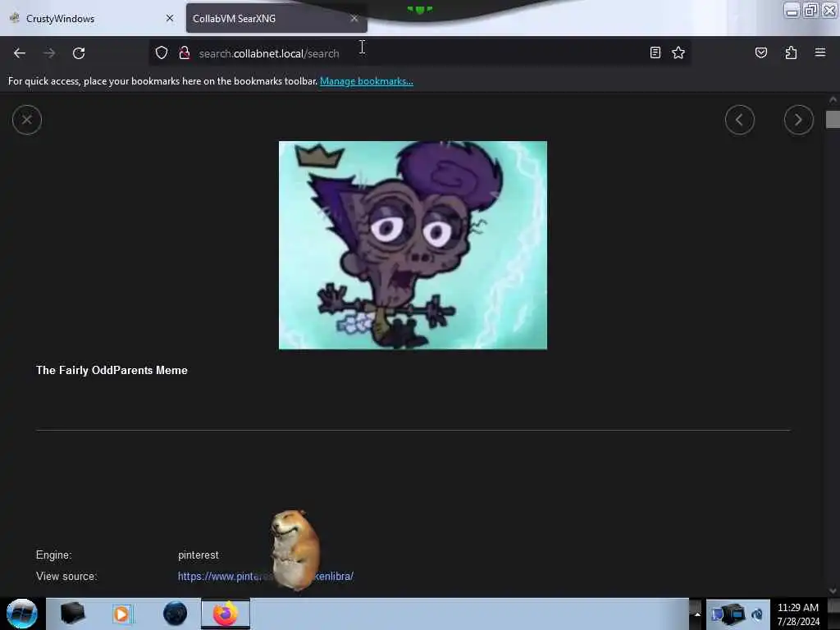Screen dimensions: 840x630
Task: Open the Fairly OddParents meme image
Action: tap(413, 244)
